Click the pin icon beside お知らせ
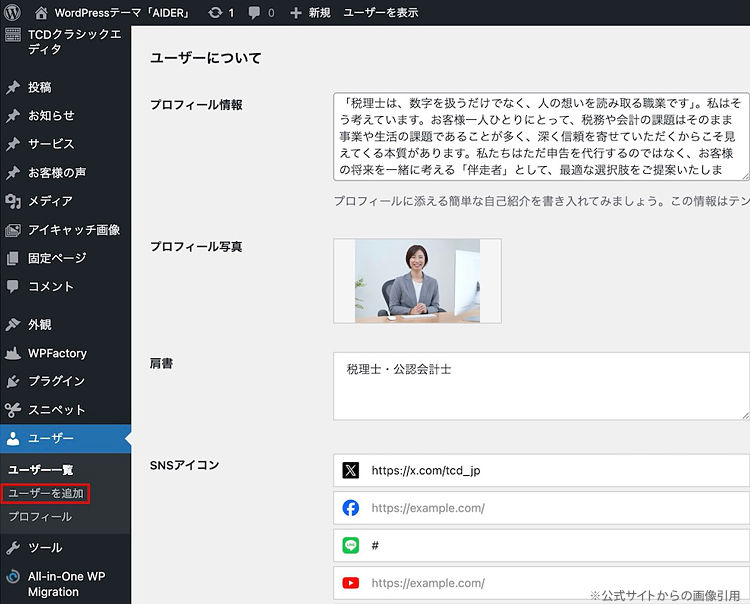This screenshot has width=750, height=604. [13, 116]
